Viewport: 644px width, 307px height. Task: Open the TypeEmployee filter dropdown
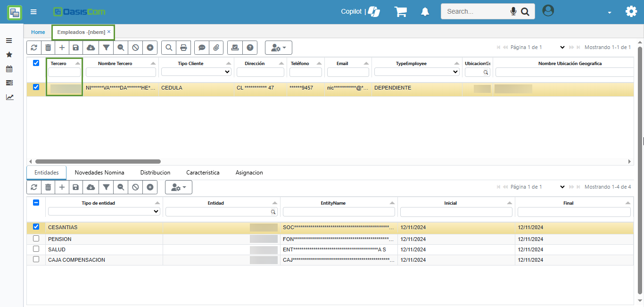(x=417, y=72)
